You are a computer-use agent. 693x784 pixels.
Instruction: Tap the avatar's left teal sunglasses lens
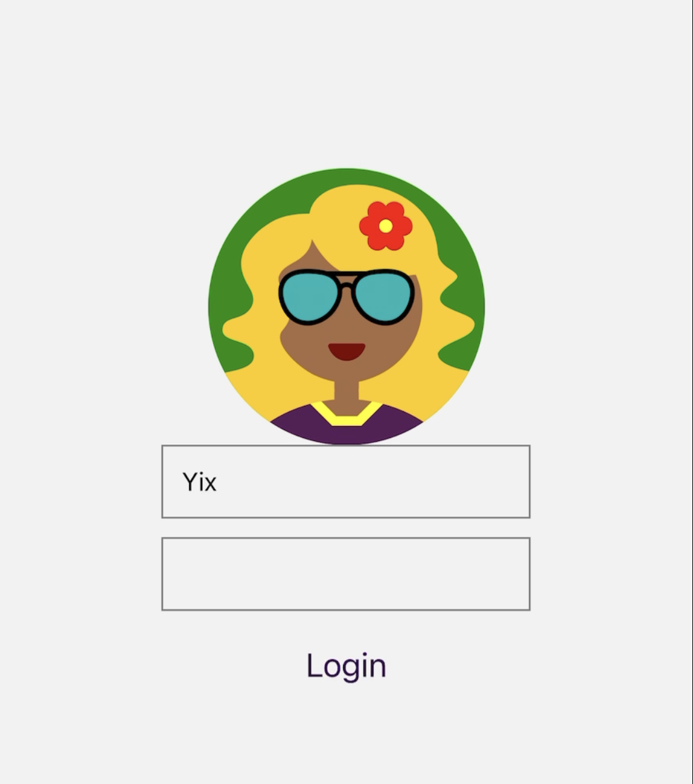[311, 297]
